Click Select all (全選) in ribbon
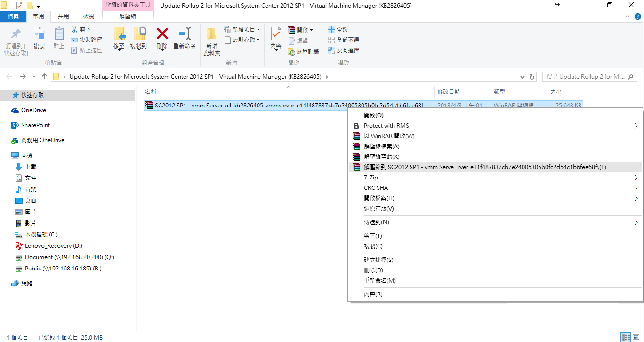The width and height of the screenshot is (644, 342). 338,30
